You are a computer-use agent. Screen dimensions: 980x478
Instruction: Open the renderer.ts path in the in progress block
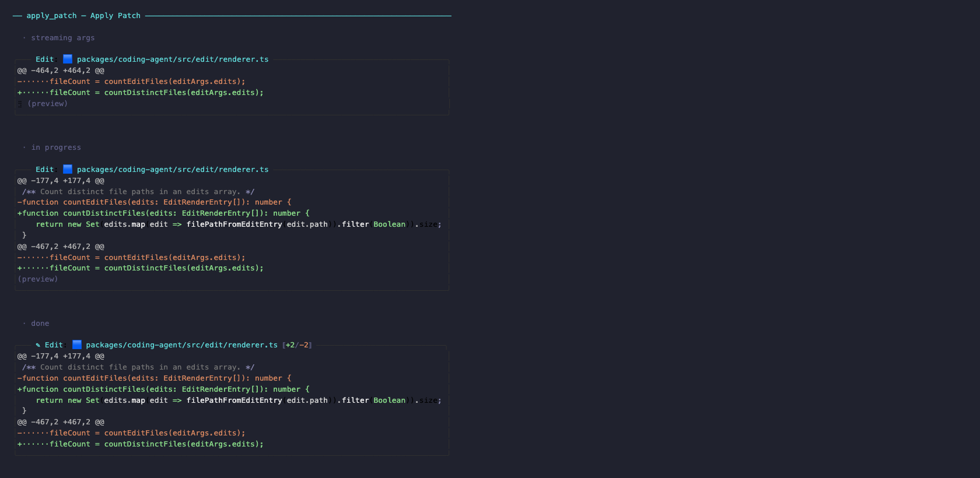click(173, 170)
